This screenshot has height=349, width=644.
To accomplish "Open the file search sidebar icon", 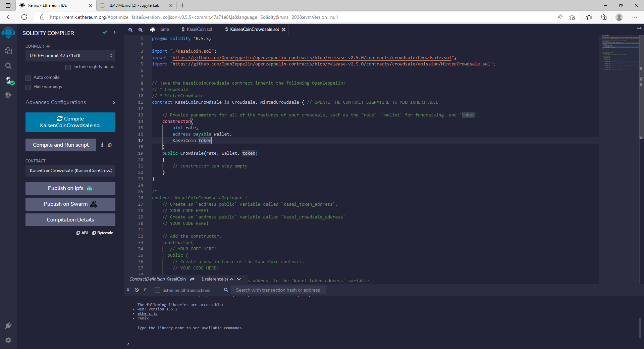I will (8, 66).
